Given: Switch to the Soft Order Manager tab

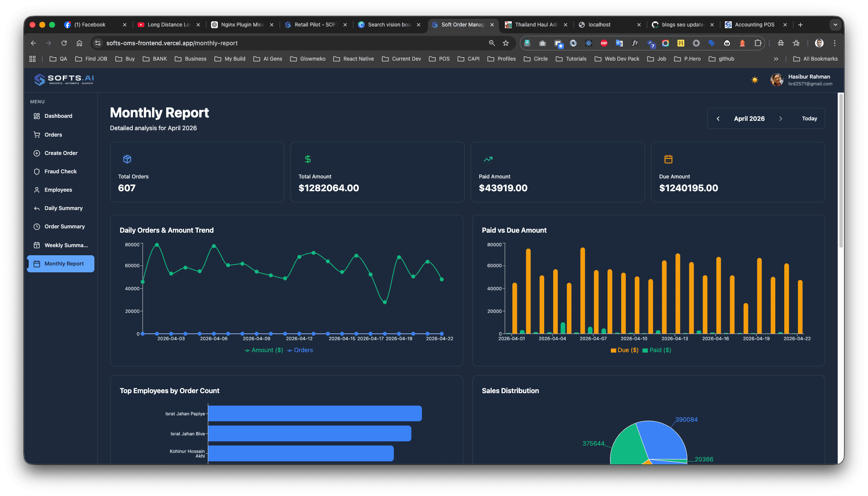Looking at the screenshot, I should tap(463, 24).
